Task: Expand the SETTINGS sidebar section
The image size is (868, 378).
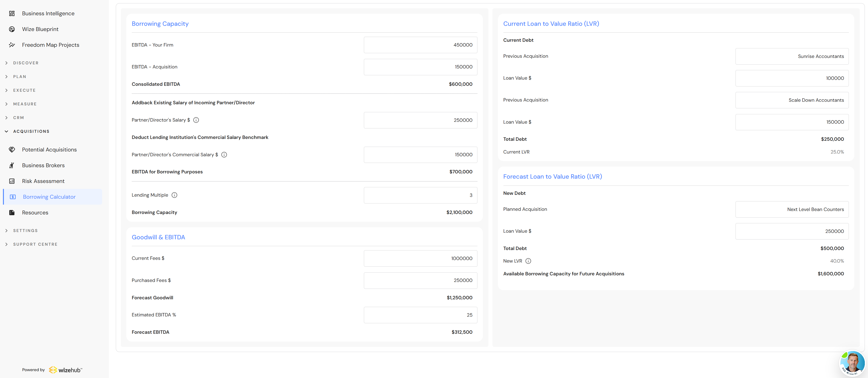Action: pyautogui.click(x=25, y=231)
